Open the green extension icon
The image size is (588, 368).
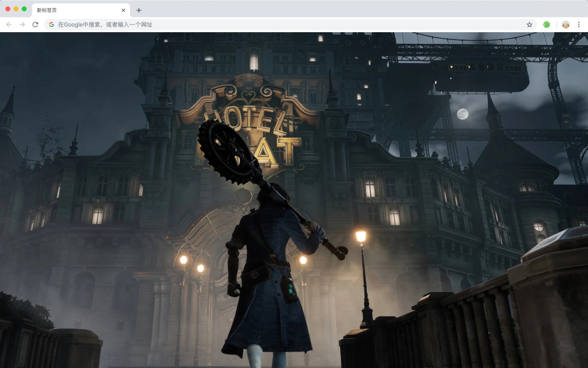(547, 24)
